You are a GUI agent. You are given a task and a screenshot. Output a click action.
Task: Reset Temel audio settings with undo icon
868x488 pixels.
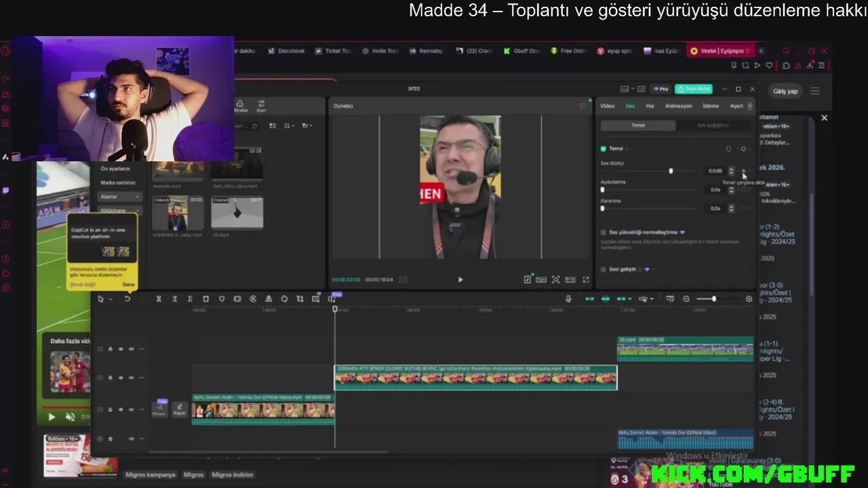[728, 148]
